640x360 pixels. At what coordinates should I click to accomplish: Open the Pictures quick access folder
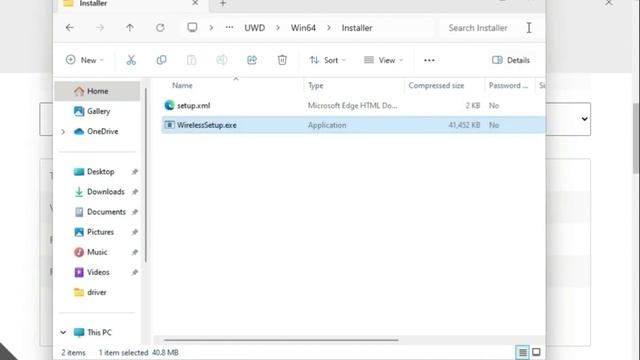(100, 232)
